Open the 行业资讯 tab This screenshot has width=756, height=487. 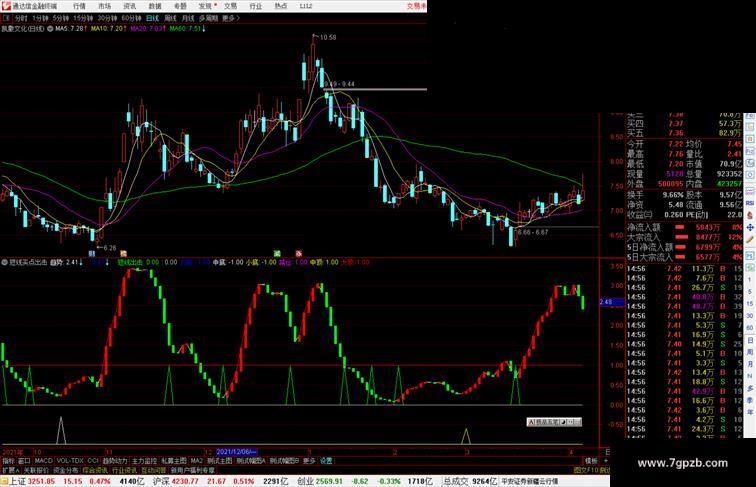(124, 470)
